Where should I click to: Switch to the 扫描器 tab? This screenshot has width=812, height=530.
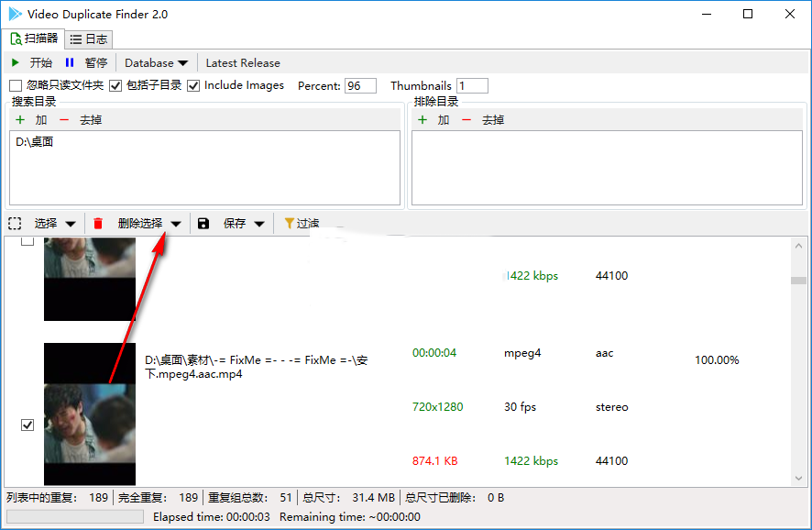pos(34,39)
